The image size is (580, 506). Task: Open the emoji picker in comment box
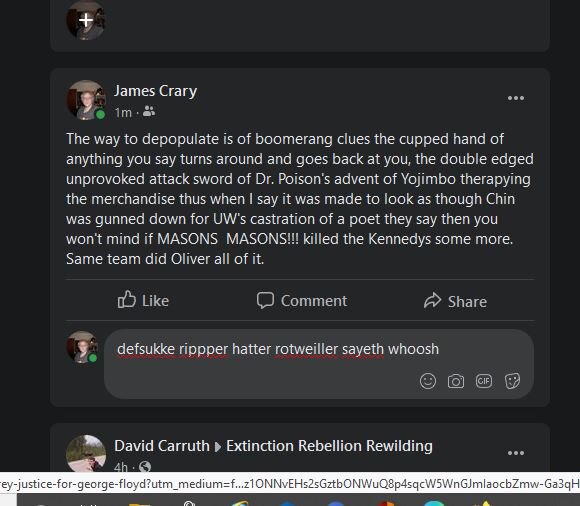tap(428, 381)
